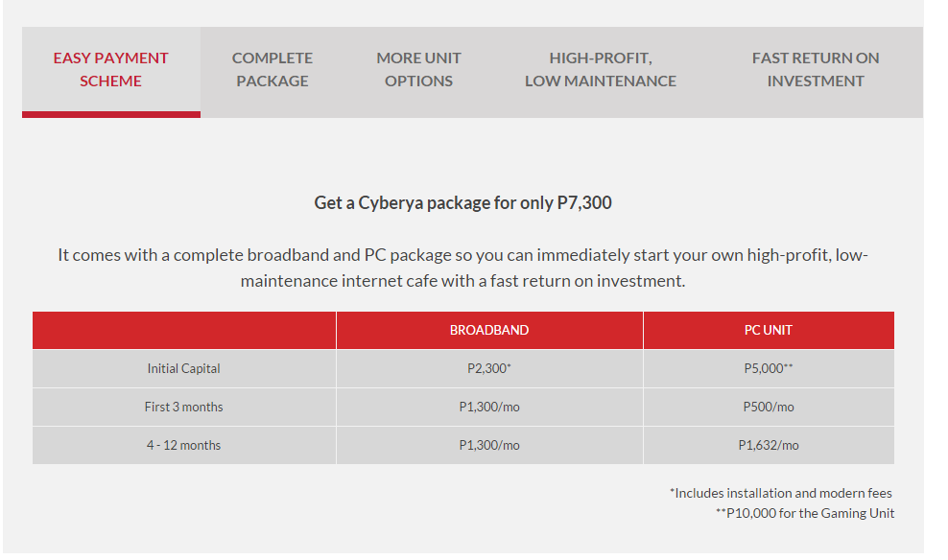Click broadband P1,300/mo in 4 - 12 months row
948x560 pixels.
pos(489,445)
